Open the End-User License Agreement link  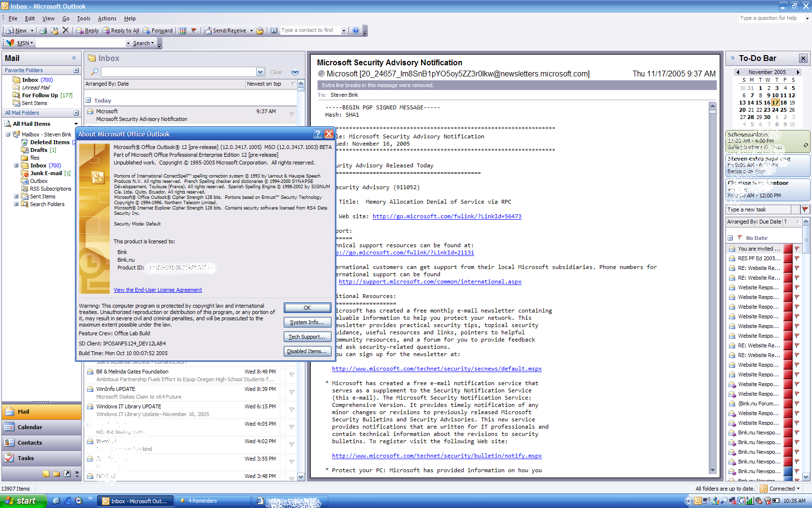point(158,290)
